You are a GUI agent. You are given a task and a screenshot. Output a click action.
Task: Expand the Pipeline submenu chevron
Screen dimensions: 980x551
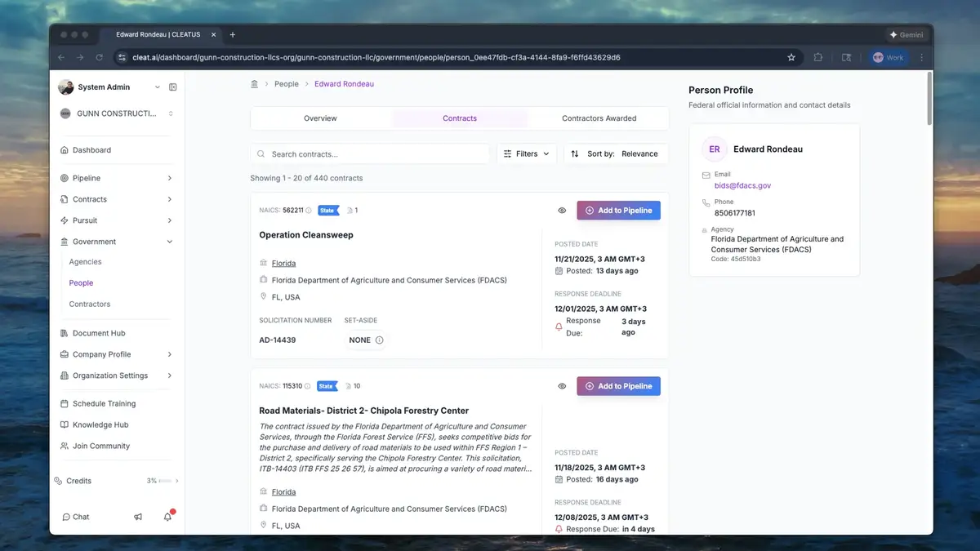pos(170,178)
